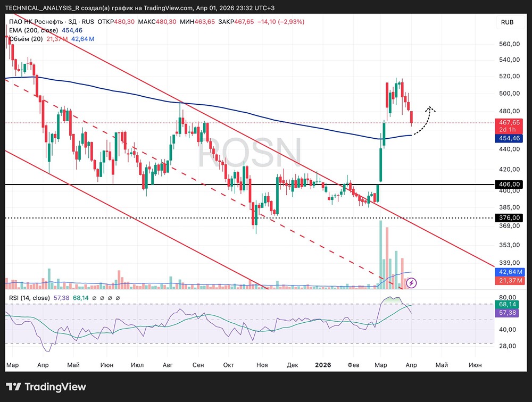Click the green 68,14 RSI axis tag

click(x=508, y=304)
